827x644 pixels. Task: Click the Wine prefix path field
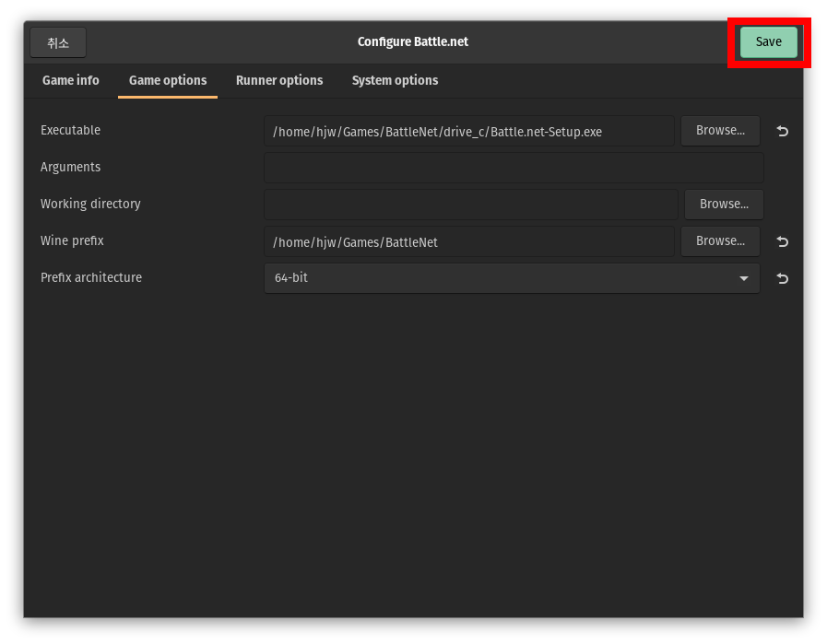tap(469, 241)
